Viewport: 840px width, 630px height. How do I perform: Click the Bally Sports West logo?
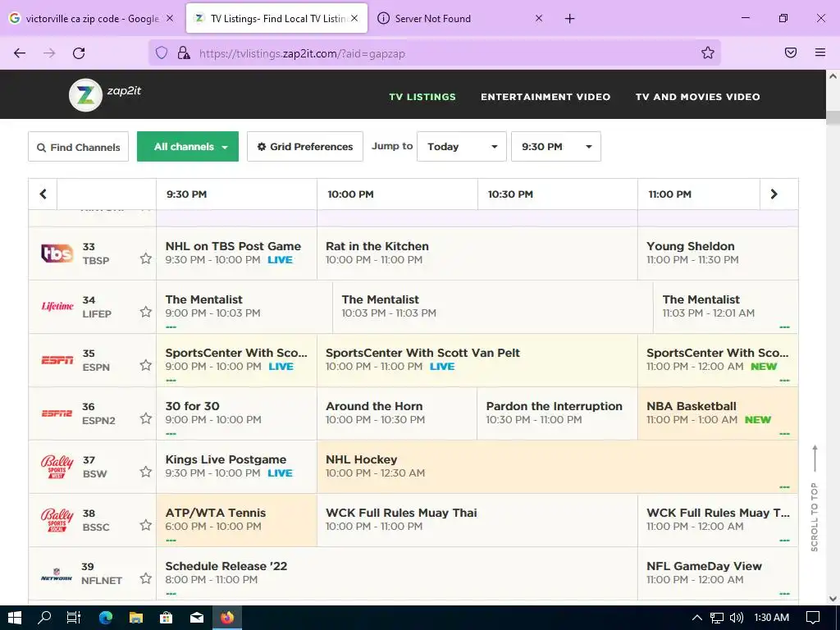click(x=57, y=467)
